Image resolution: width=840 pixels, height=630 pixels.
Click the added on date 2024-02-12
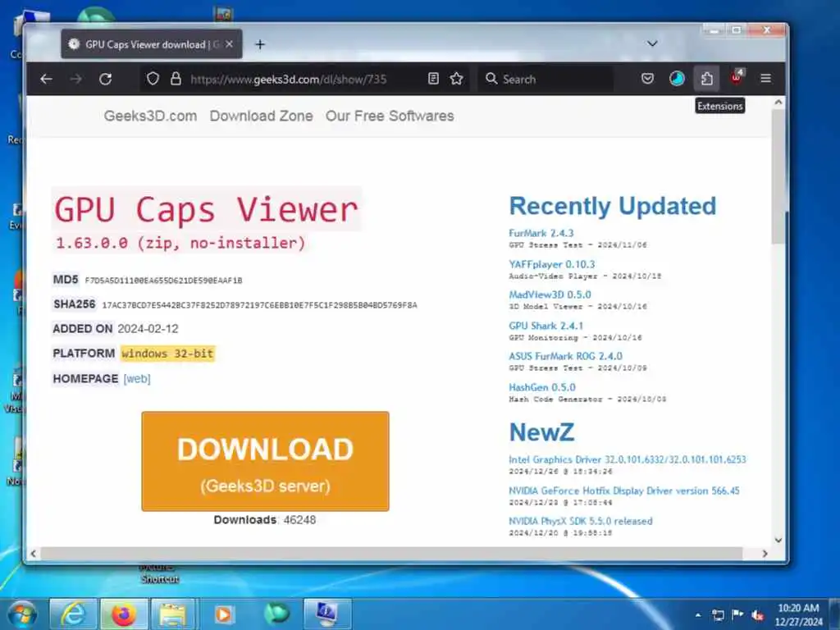click(x=148, y=329)
